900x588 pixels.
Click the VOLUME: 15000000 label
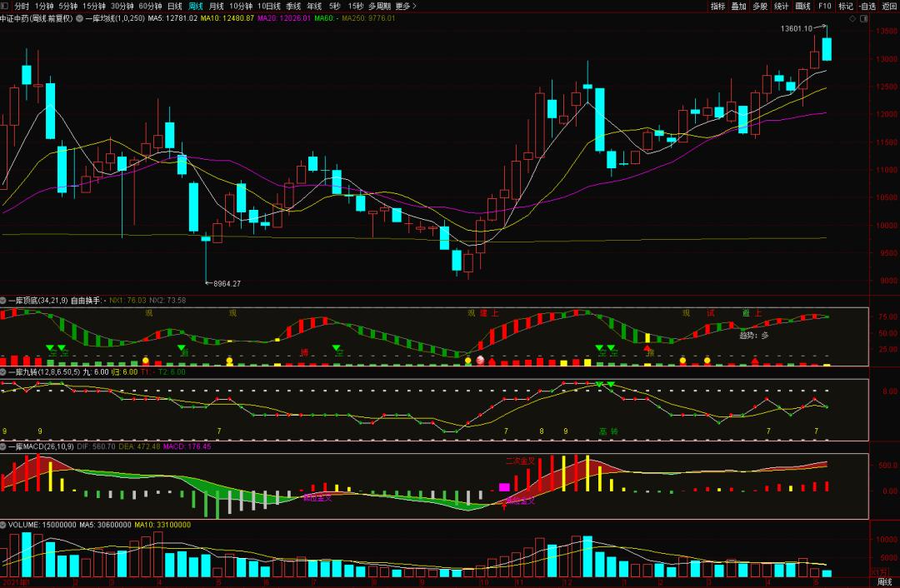(x=42, y=525)
